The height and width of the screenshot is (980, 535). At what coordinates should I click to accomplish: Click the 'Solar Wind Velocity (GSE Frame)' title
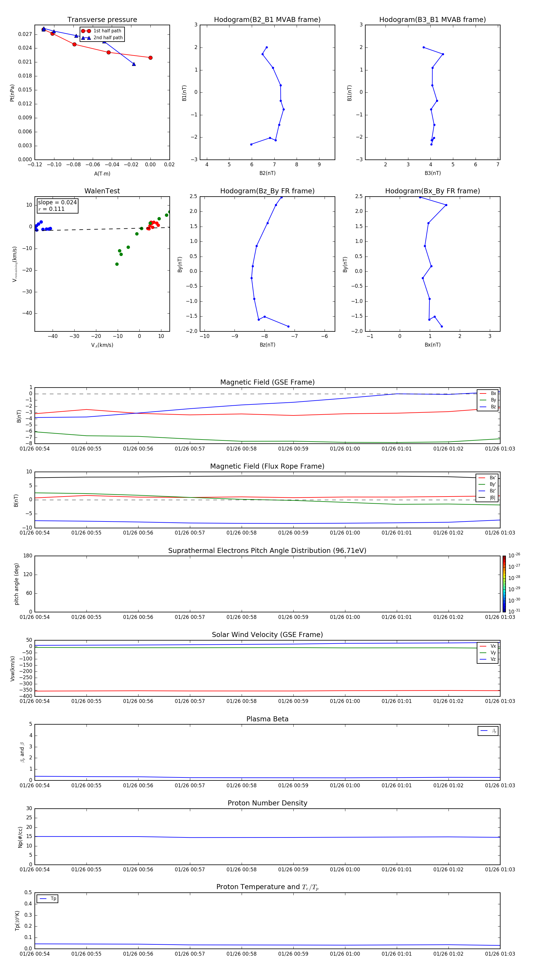(267, 635)
